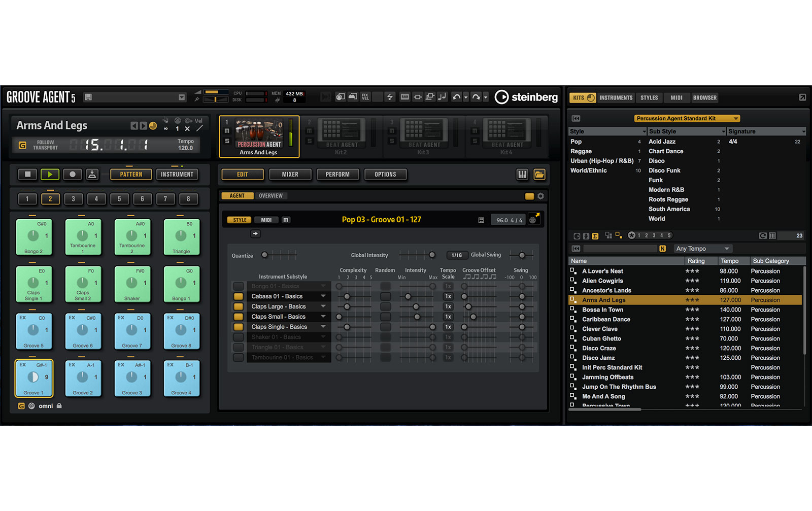This screenshot has width=812, height=511.
Task: Click the musical notes icon in the toolbar
Action: click(x=442, y=97)
